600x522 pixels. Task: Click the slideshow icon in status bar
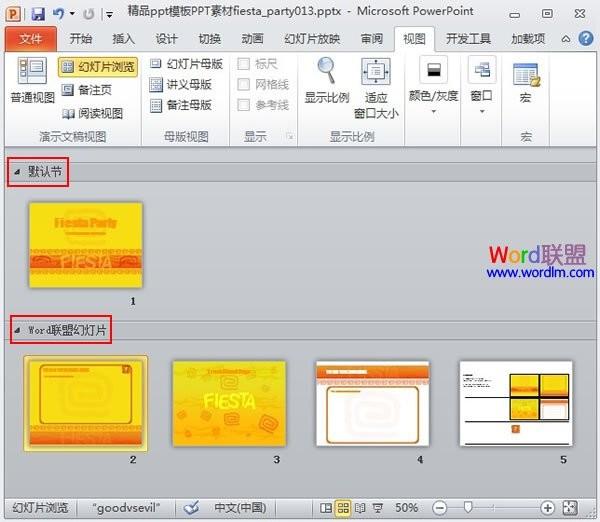[378, 508]
